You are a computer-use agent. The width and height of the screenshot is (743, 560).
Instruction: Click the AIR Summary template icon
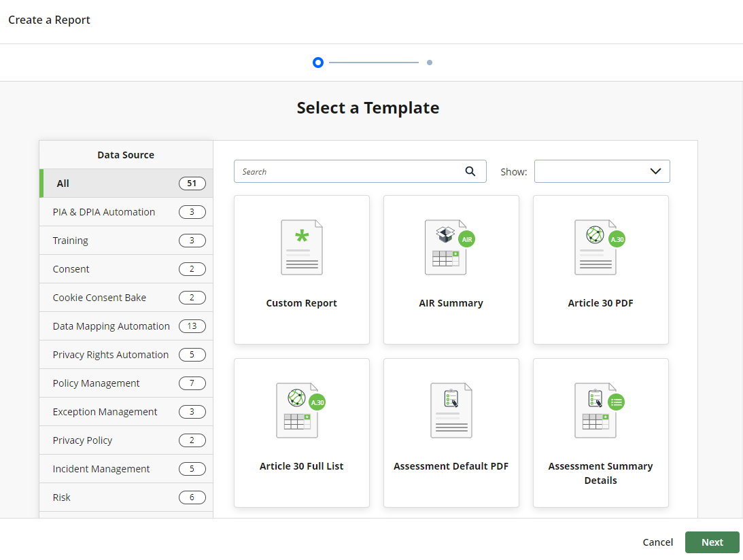tap(445, 247)
